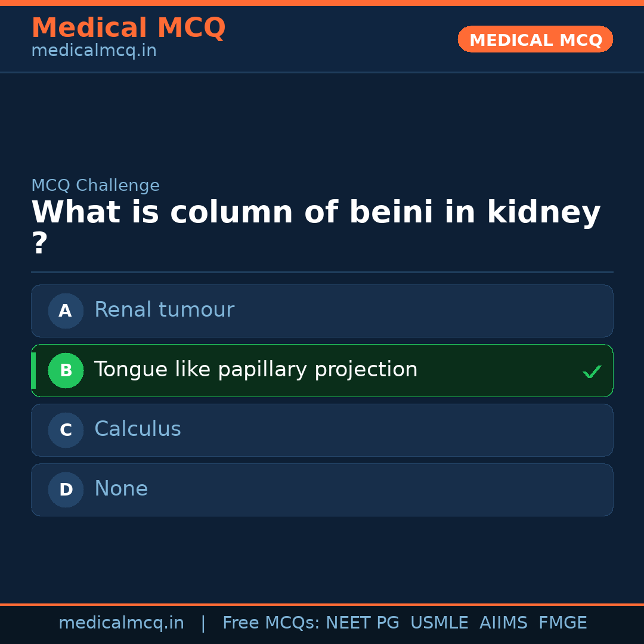The image size is (644, 644).
Task: Choose the Calculus answer option
Action: coord(138,429)
